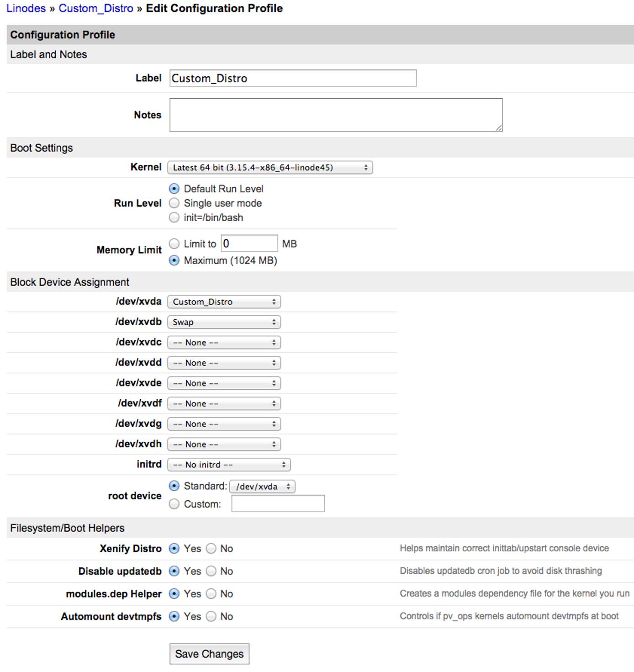Open the /dev/xvdh dropdown
The height and width of the screenshot is (672, 634).
click(223, 444)
